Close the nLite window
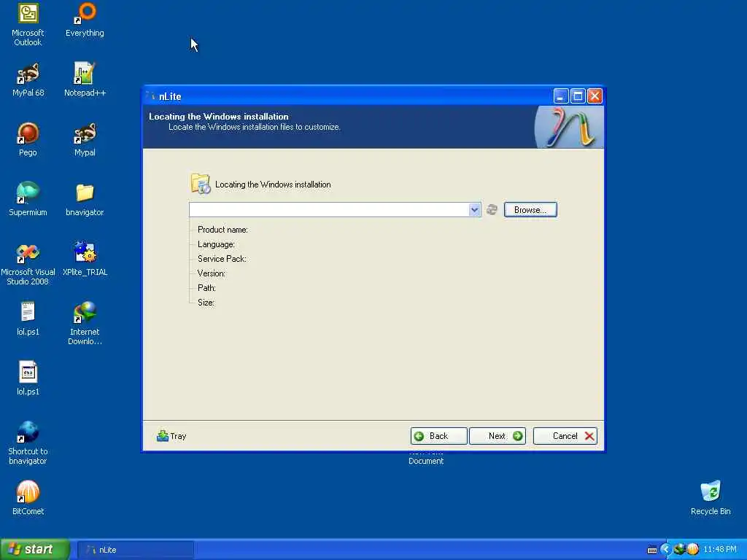 coord(595,96)
